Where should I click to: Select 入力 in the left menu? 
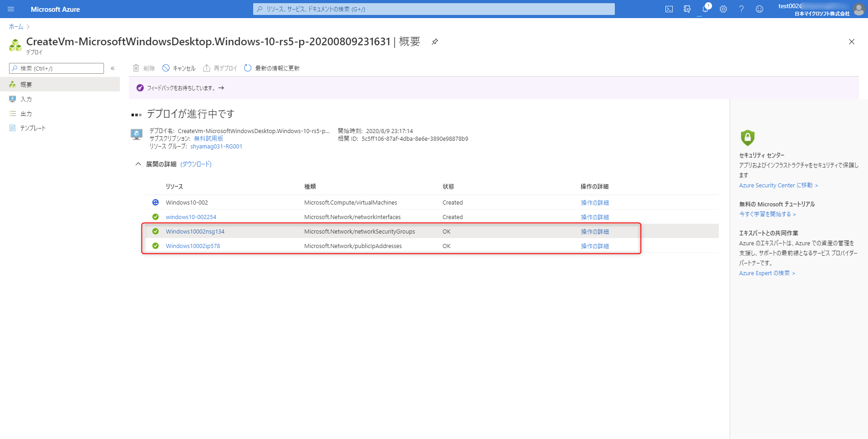pyautogui.click(x=60, y=99)
